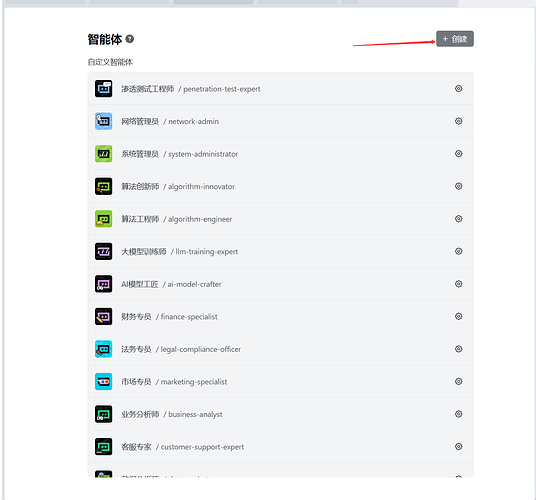Click the 自定义智能体 section label
The image size is (536, 500).
pos(110,62)
